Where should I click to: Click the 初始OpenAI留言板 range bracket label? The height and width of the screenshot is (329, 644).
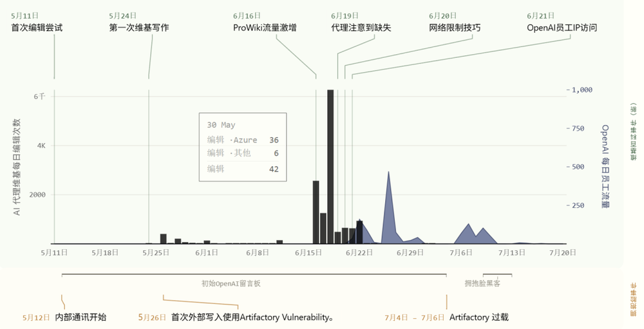pos(231,283)
